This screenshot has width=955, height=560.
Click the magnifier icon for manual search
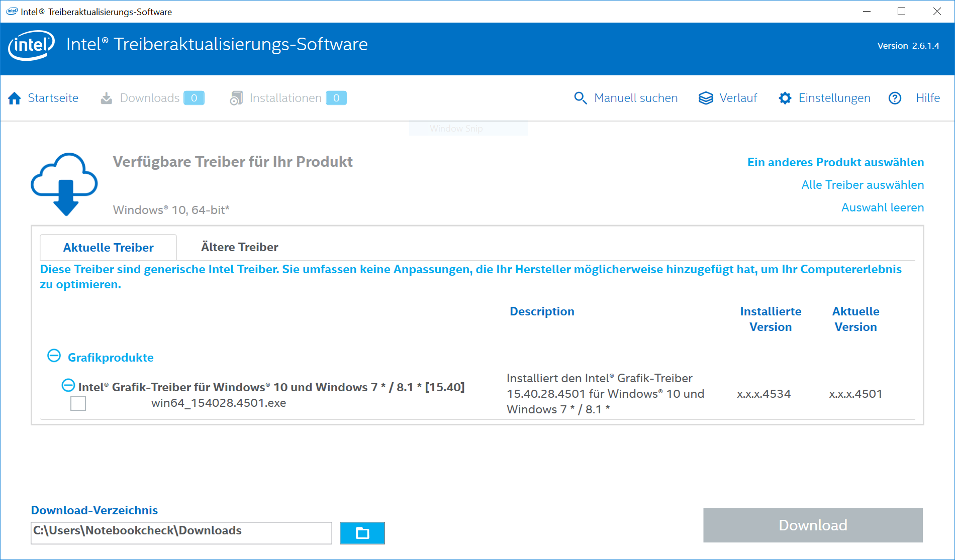tap(581, 98)
